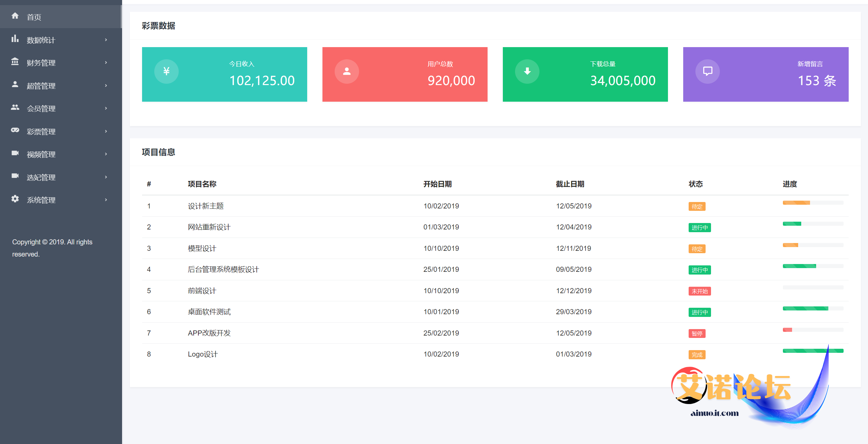This screenshot has height=444, width=868.
Task: Click project name 模型设计
Action: (202, 248)
